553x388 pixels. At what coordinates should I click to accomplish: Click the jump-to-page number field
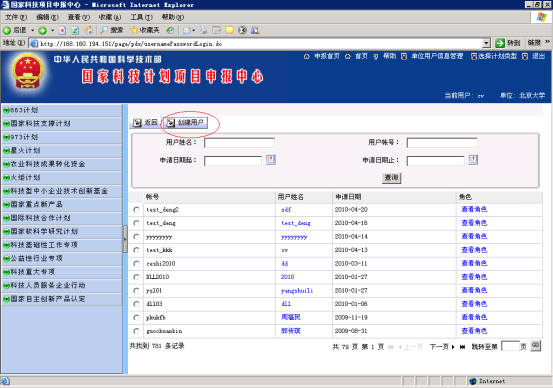click(510, 346)
